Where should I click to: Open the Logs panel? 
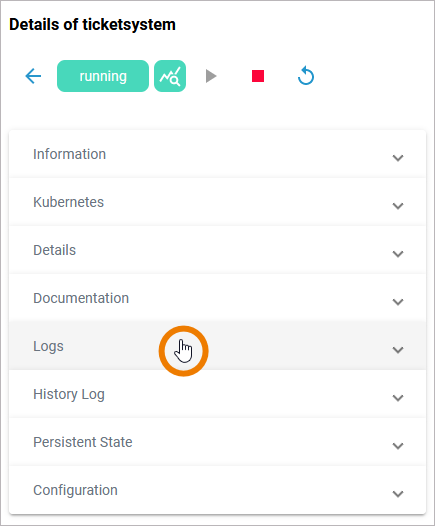point(217,346)
